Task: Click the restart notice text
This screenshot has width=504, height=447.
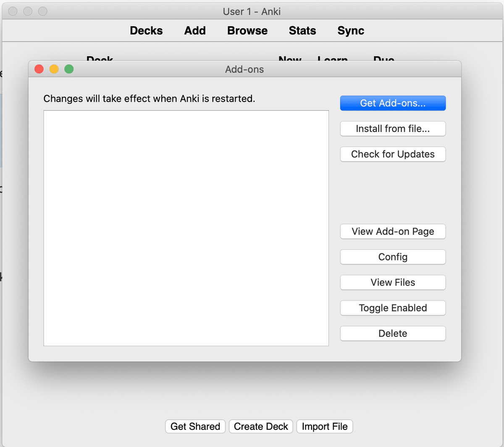Action: (x=149, y=99)
